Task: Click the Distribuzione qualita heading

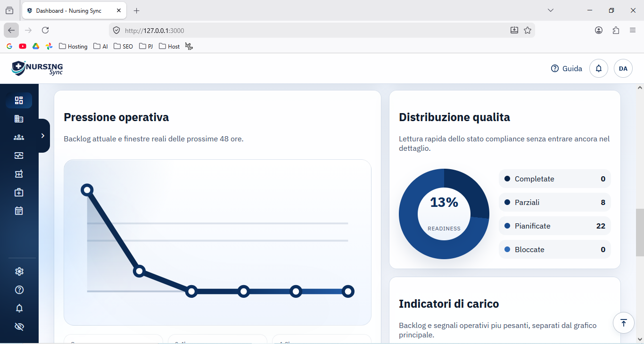Action: [454, 117]
